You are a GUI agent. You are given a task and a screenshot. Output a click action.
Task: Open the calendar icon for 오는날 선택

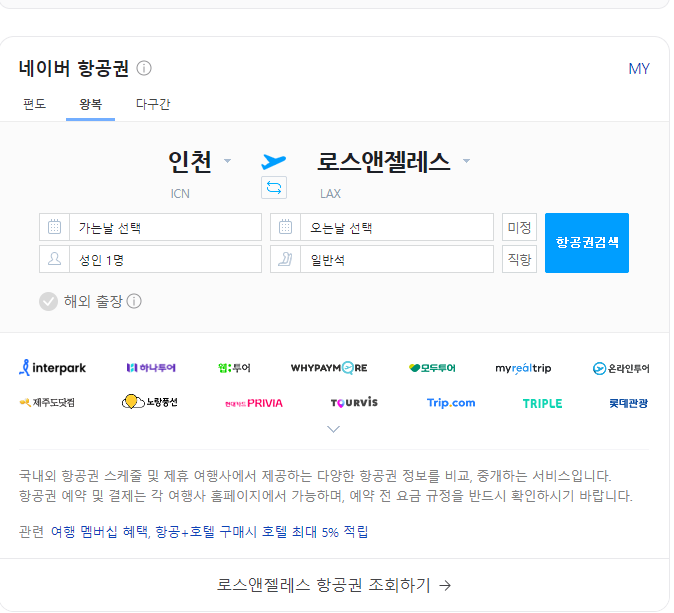coord(285,227)
